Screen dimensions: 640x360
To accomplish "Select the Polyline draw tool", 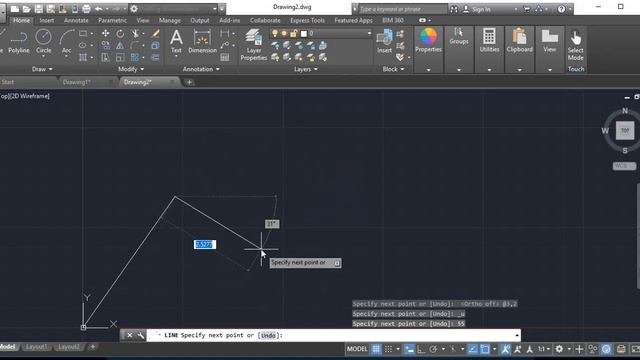I will pos(19,42).
